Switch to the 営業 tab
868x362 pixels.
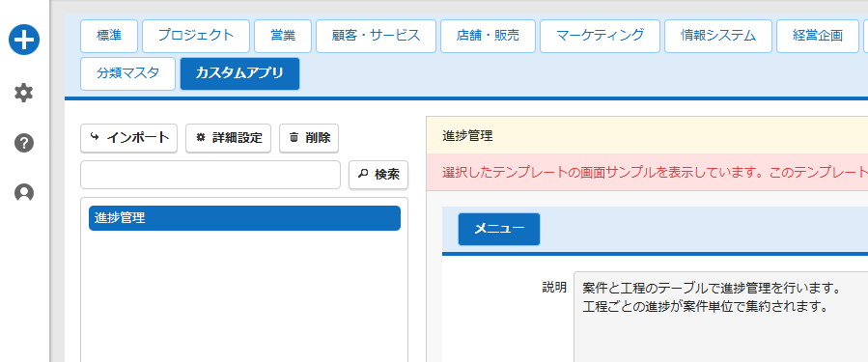283,36
